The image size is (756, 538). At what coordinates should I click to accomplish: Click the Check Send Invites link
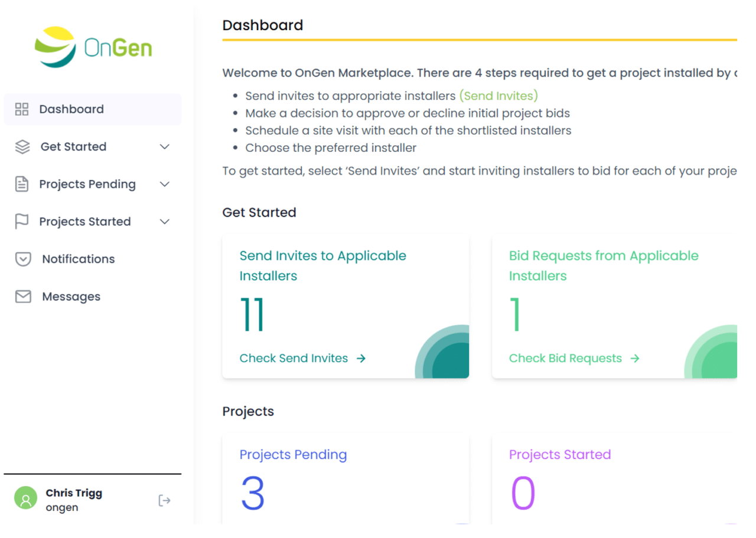click(294, 358)
